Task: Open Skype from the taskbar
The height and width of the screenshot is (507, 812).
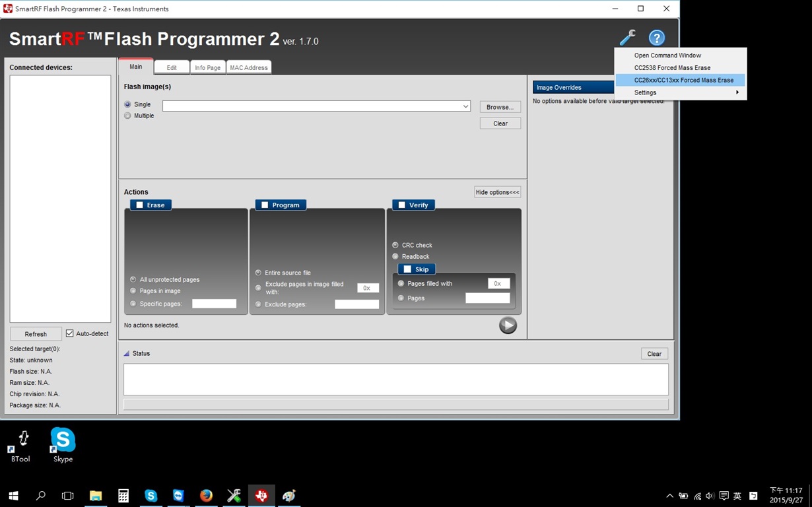Action: pyautogui.click(x=151, y=495)
